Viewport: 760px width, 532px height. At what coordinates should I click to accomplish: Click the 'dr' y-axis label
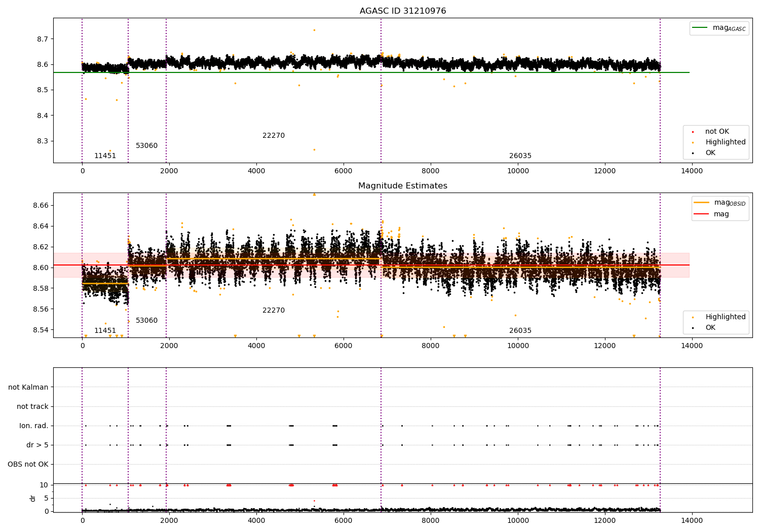click(33, 498)
